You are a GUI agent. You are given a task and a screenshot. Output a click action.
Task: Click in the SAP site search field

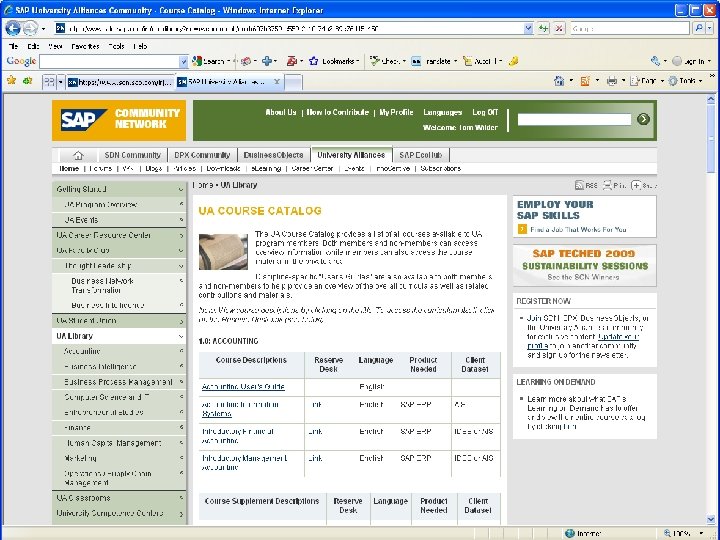click(x=574, y=119)
